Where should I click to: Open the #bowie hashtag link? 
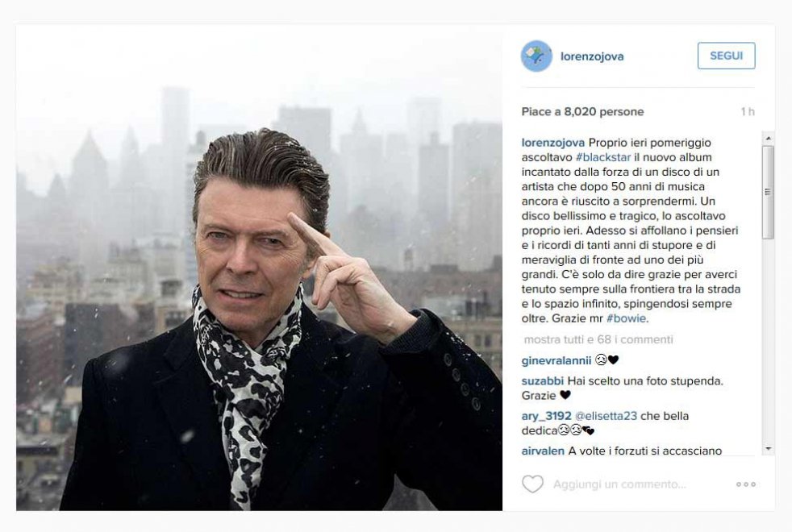click(x=626, y=318)
